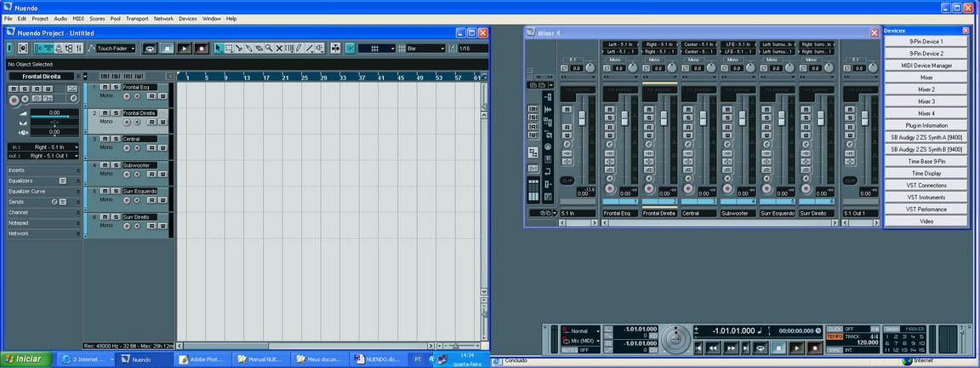Screen dimensions: 980x368
Task: Toggle Cycle in the project toolbar
Action: pyautogui.click(x=150, y=49)
